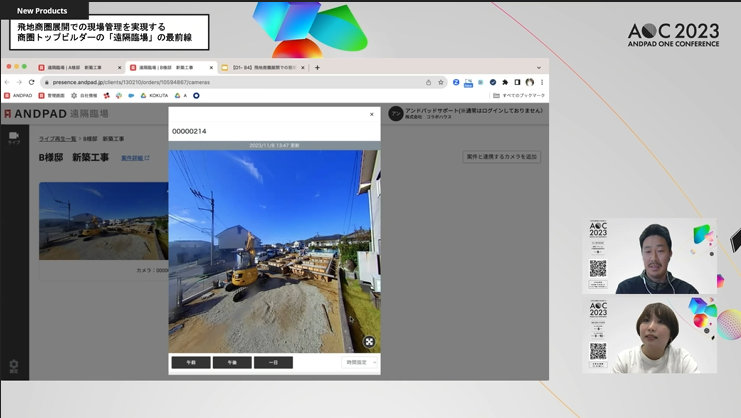This screenshot has width=741, height=418.
Task: Open the 自社情報 bookmark
Action: 84,95
